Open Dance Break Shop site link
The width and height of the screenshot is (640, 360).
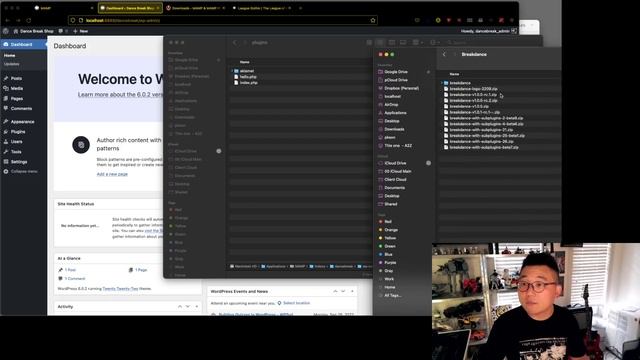[33, 31]
